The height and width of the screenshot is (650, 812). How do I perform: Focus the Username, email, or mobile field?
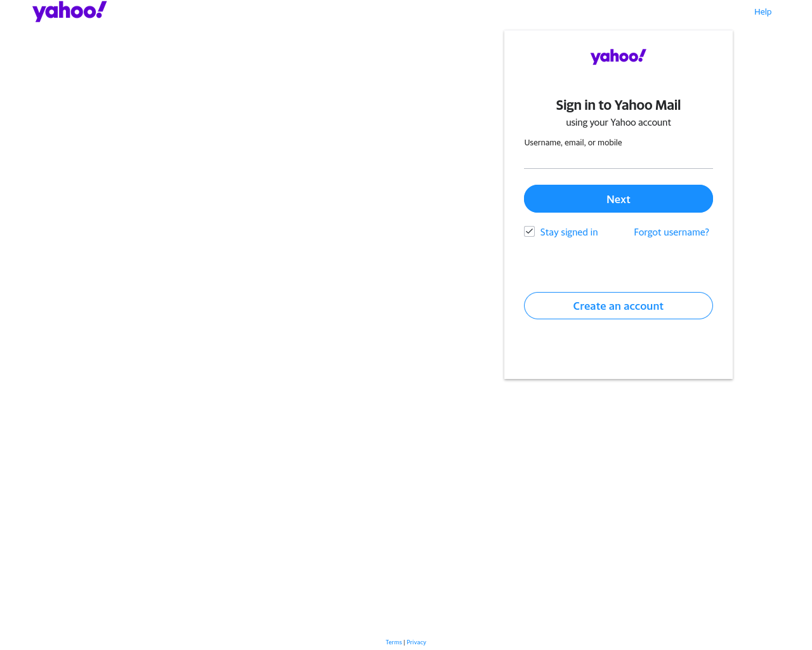coord(619,159)
